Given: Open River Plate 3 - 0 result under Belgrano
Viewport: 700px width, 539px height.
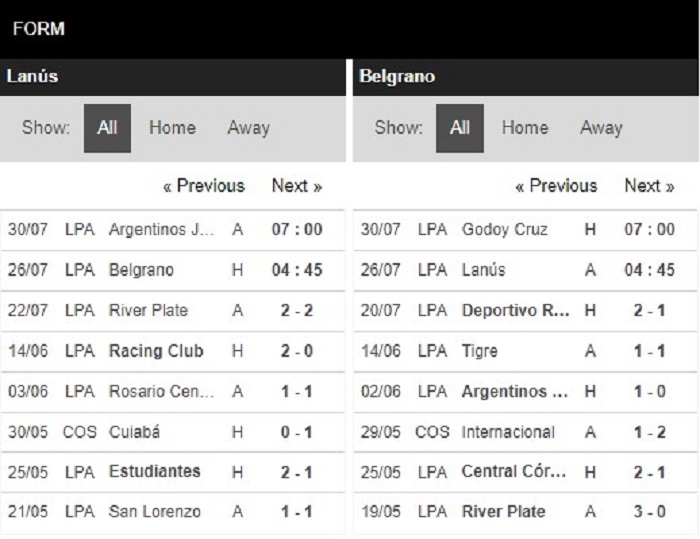Looking at the screenshot, I should pos(650,512).
